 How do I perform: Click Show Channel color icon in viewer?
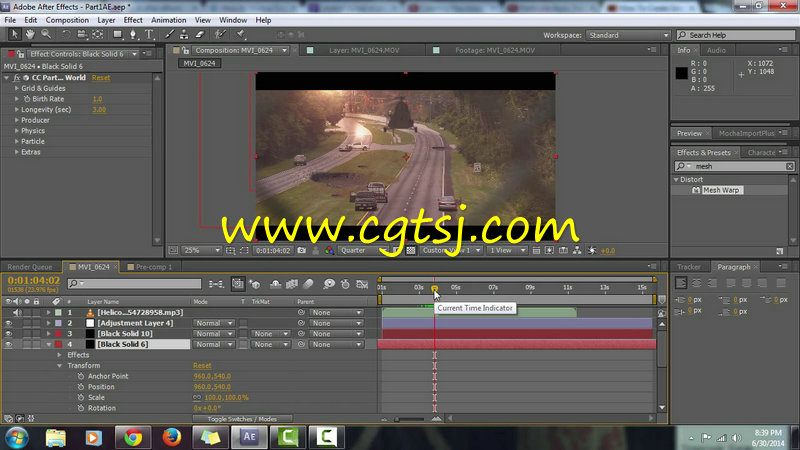tap(329, 251)
